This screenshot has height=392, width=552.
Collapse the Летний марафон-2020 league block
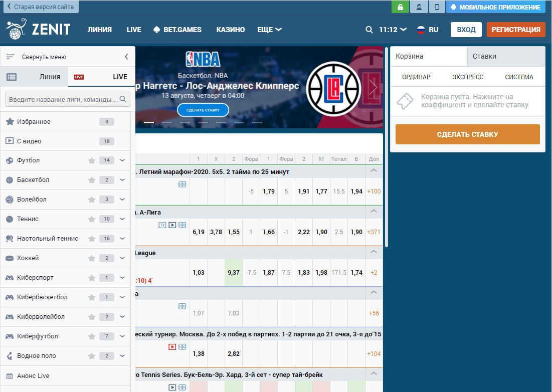point(374,170)
